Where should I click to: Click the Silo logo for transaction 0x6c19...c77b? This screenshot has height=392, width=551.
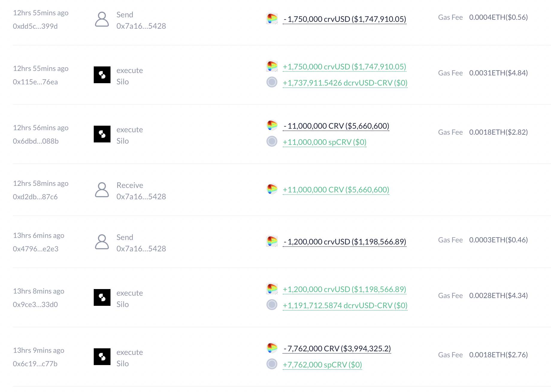[x=102, y=357]
